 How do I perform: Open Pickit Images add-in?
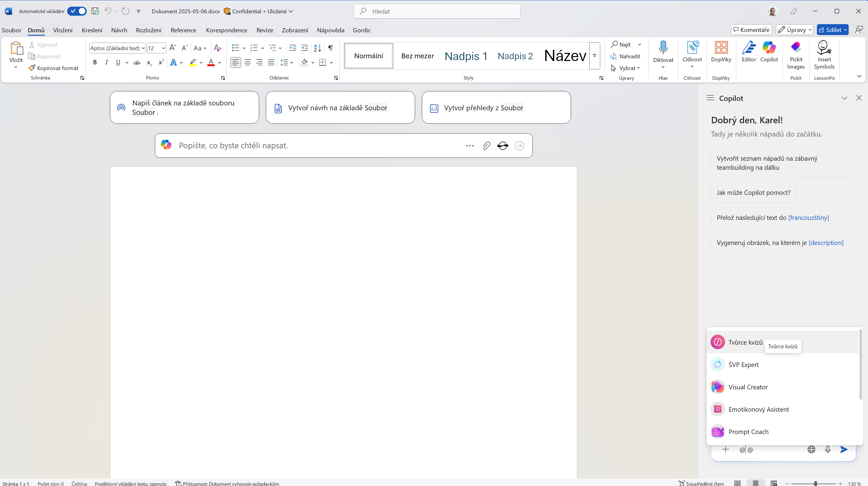[x=796, y=55]
